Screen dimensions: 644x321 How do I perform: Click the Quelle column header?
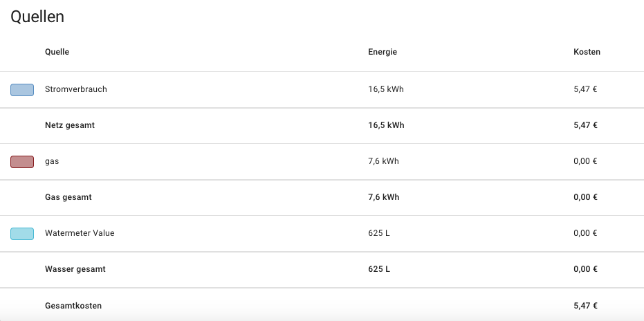point(57,52)
